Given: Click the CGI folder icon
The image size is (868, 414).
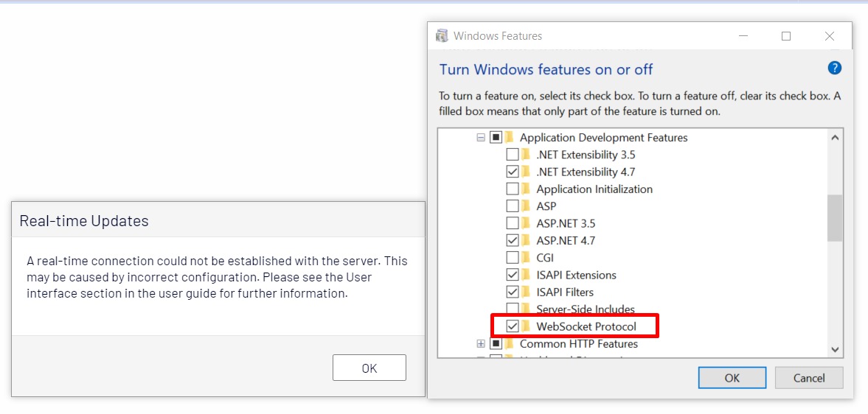Looking at the screenshot, I should coord(527,258).
